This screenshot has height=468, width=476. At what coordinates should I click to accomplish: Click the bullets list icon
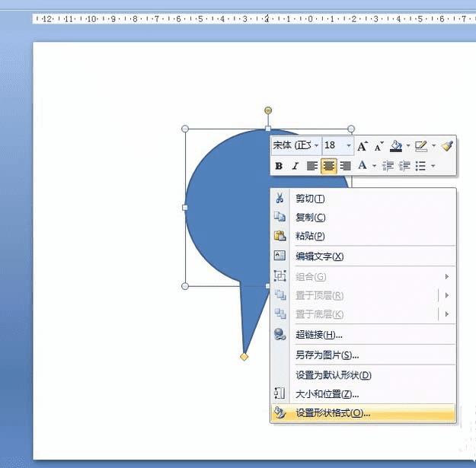click(x=420, y=166)
